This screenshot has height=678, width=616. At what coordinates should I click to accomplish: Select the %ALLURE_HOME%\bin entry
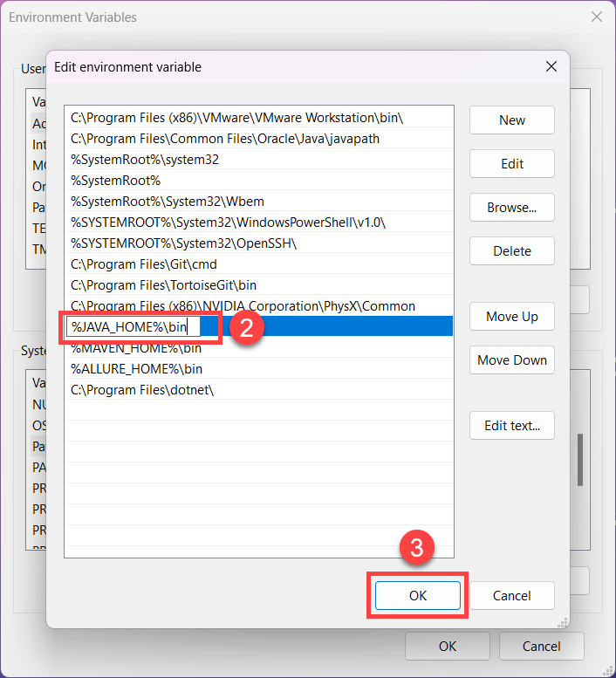(x=259, y=369)
